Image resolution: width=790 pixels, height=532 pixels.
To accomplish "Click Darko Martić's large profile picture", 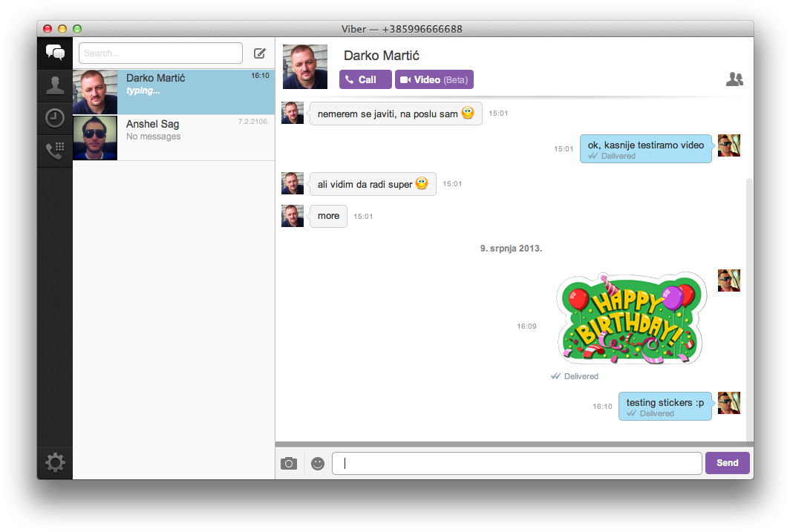I will [304, 66].
